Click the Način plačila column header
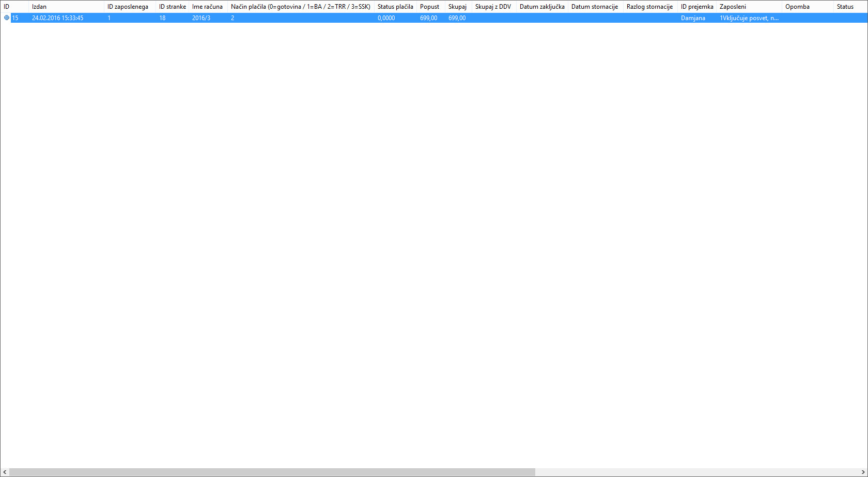The image size is (868, 477). click(x=300, y=7)
